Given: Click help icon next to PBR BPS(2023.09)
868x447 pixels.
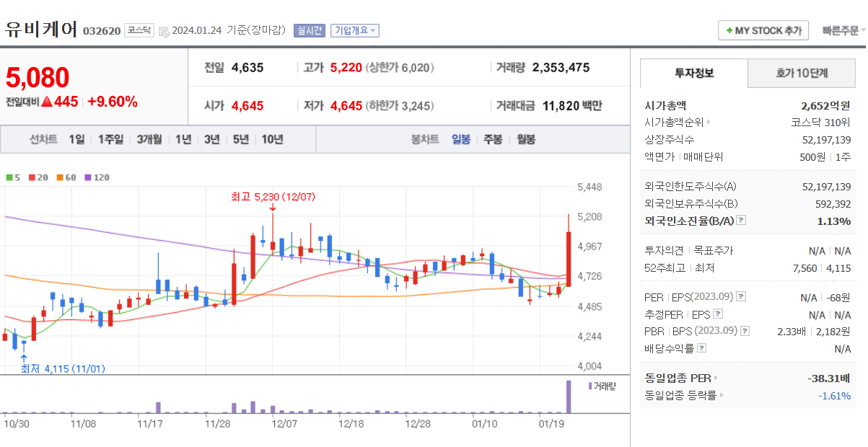Looking at the screenshot, I should [x=745, y=332].
